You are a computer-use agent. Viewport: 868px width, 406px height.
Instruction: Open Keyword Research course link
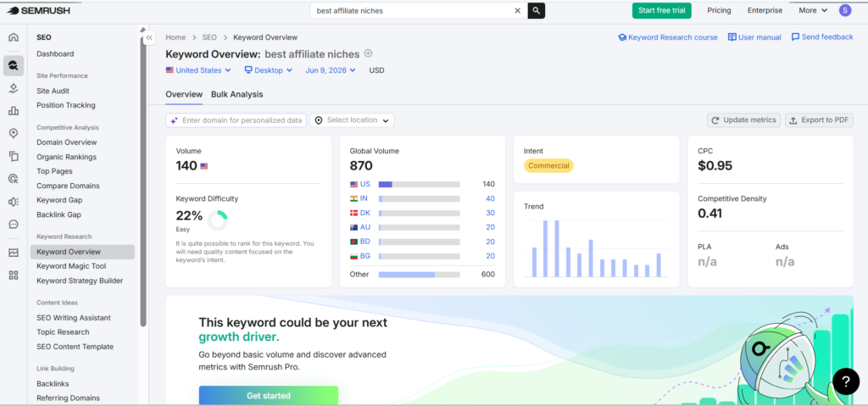pos(668,37)
